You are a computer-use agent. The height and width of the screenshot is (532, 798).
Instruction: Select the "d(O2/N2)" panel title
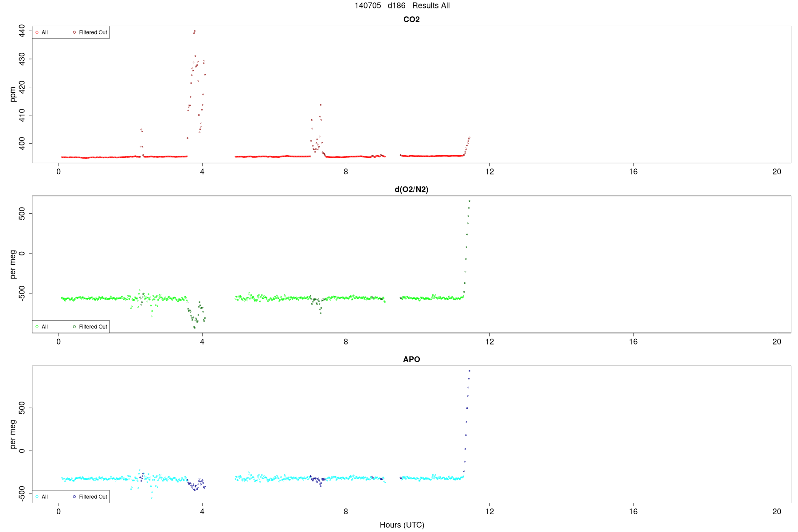coord(411,190)
